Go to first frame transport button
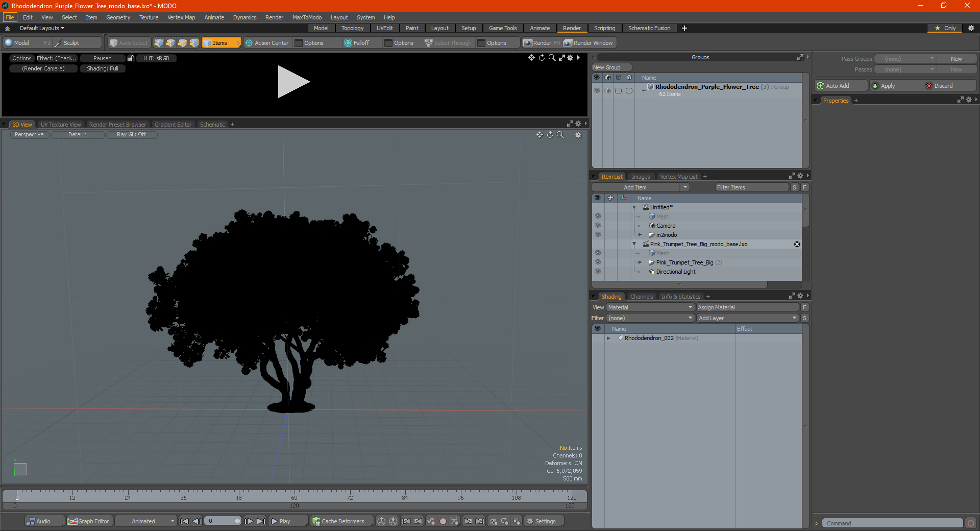This screenshot has height=531, width=980. (185, 521)
